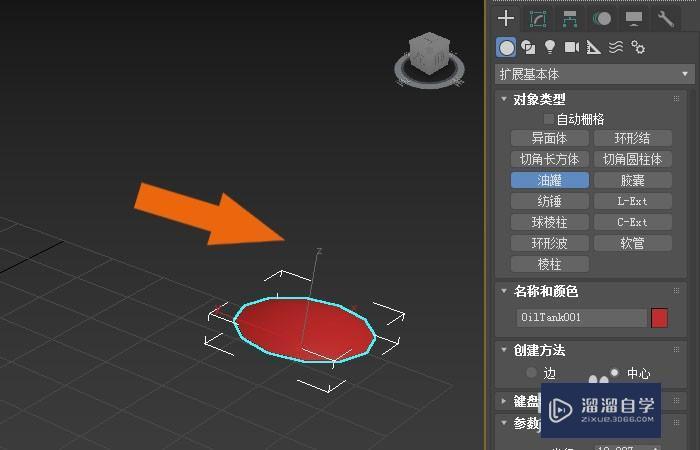Open the Create panel tab
The width and height of the screenshot is (700, 450).
coord(506,18)
